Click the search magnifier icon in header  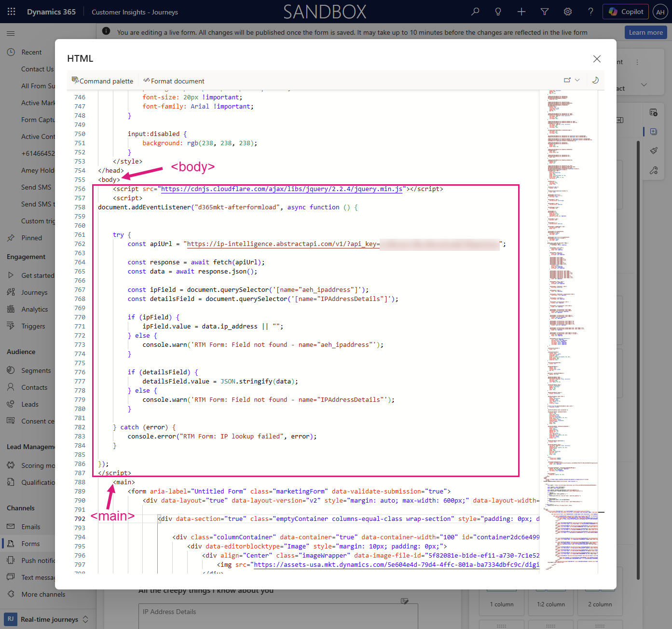point(475,12)
